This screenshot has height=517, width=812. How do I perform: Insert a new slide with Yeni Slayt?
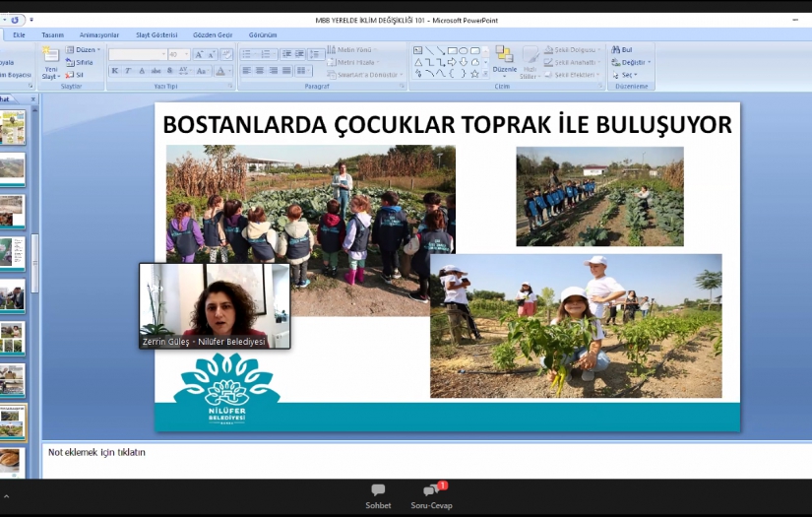[51, 63]
